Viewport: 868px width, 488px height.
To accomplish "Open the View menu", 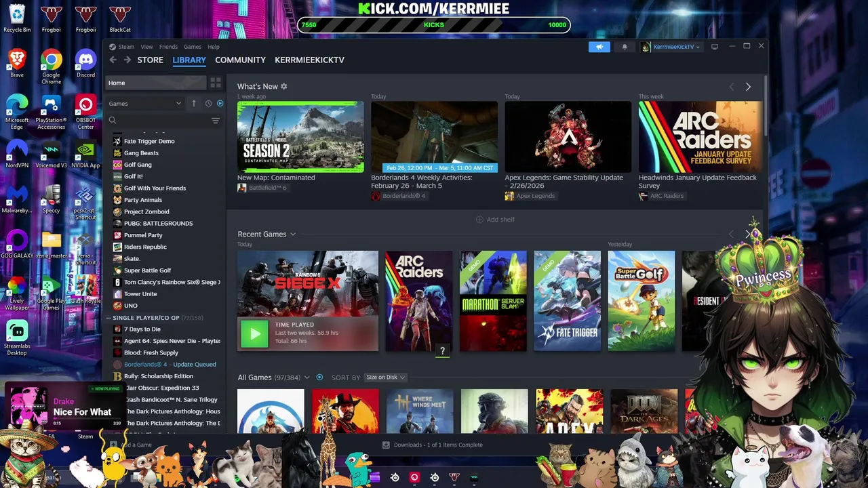I will (x=146, y=47).
